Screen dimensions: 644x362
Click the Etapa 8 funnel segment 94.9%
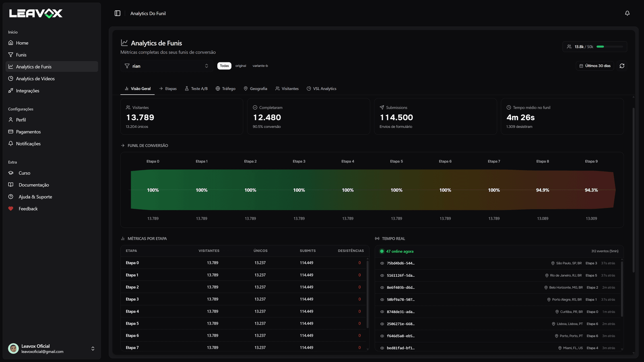pyautogui.click(x=543, y=190)
